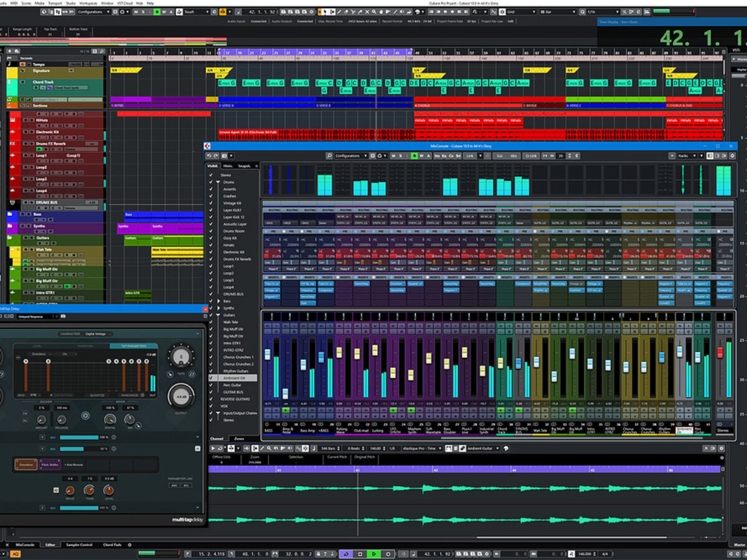
Task: Switch to the Editor tab in the lower zone
Action: point(50,544)
